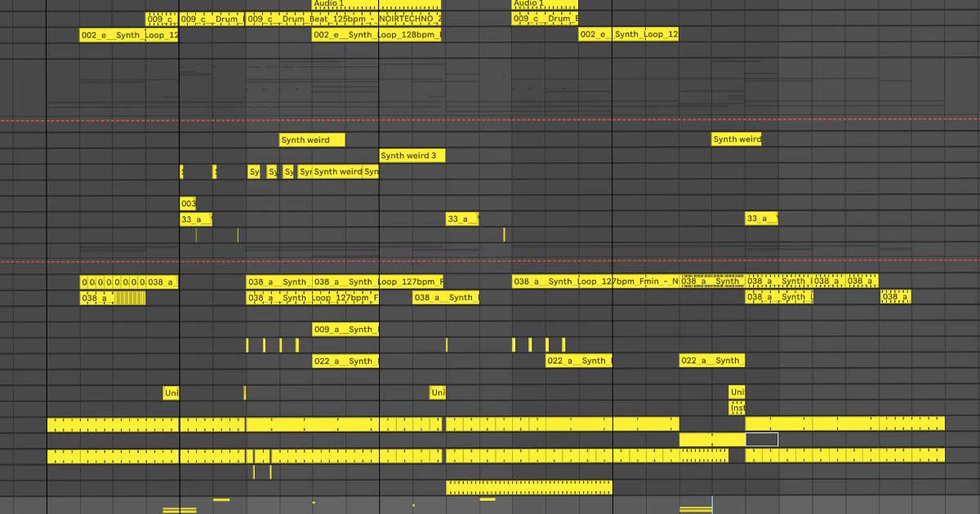
Task: Select the 002_e Synth_Loop_128bpm clip
Action: pyautogui.click(x=376, y=34)
